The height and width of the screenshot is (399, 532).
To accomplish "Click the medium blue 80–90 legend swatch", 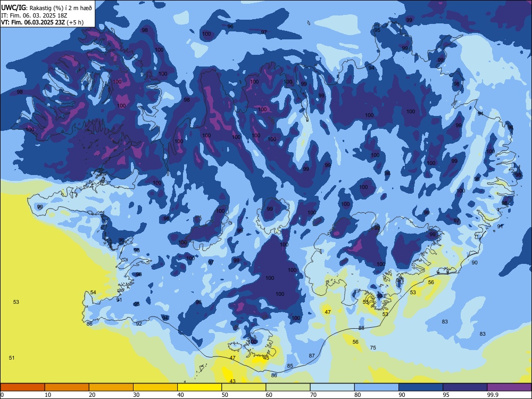I will point(377,387).
